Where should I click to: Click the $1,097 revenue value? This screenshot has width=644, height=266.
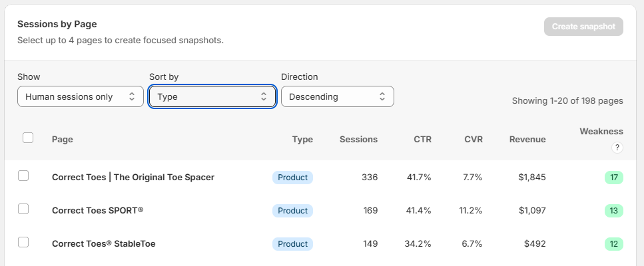coord(532,211)
